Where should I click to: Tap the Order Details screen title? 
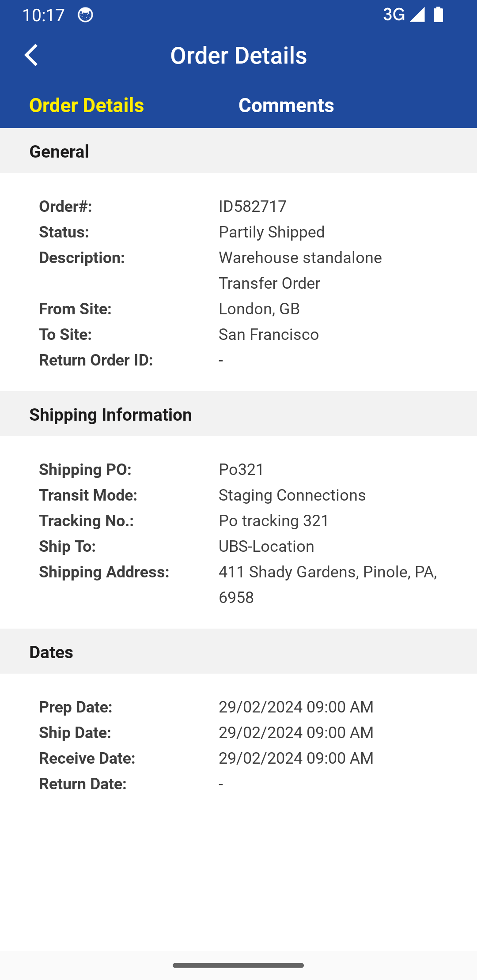(238, 55)
